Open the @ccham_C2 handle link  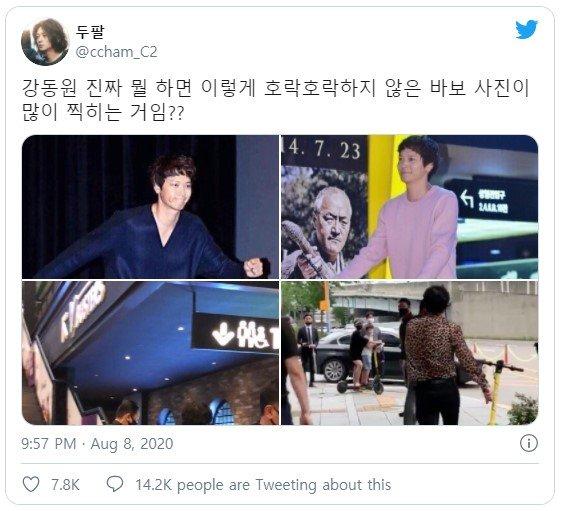[116, 52]
